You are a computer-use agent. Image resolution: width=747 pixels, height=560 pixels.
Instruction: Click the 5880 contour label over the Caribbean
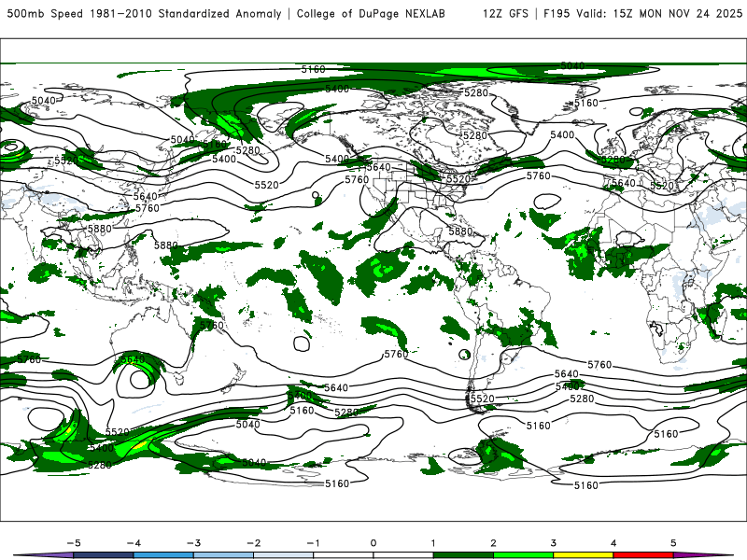460,231
